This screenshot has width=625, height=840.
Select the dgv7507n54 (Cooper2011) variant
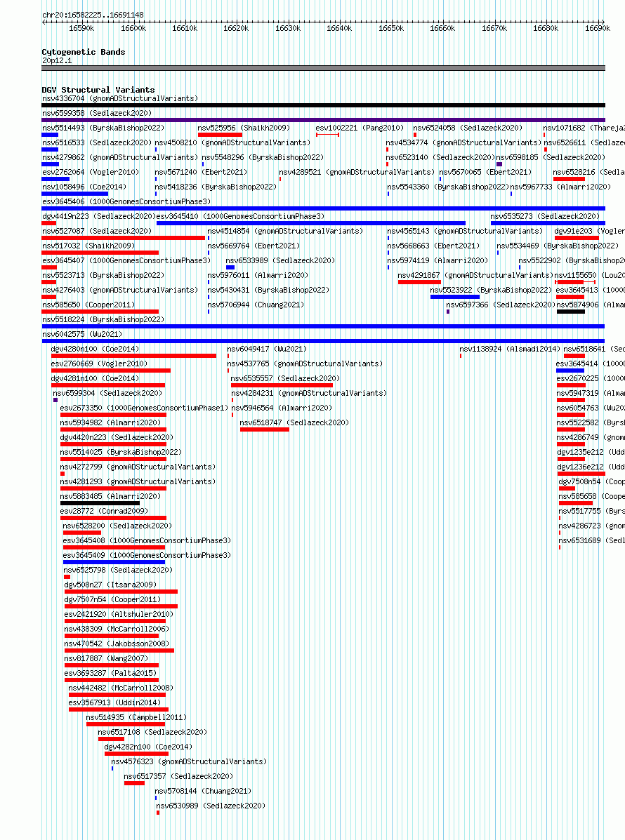click(x=112, y=599)
